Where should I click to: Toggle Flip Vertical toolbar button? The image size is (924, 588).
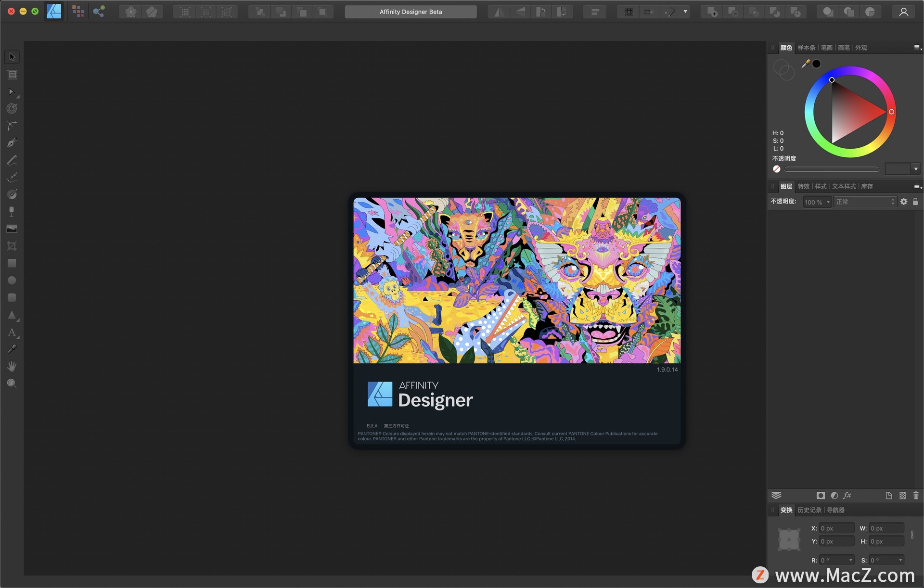click(x=520, y=12)
